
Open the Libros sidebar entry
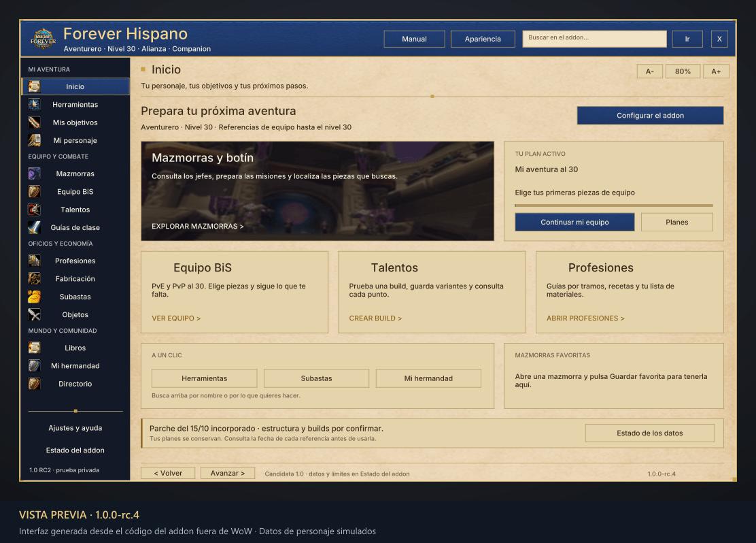75,348
